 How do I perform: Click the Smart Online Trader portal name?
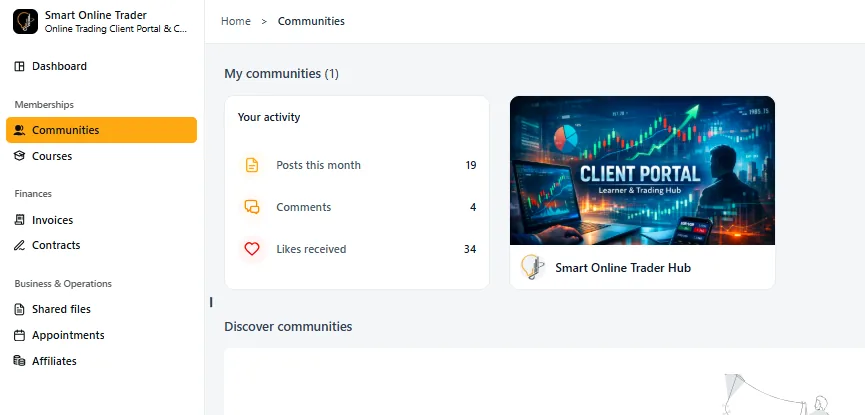(x=96, y=15)
